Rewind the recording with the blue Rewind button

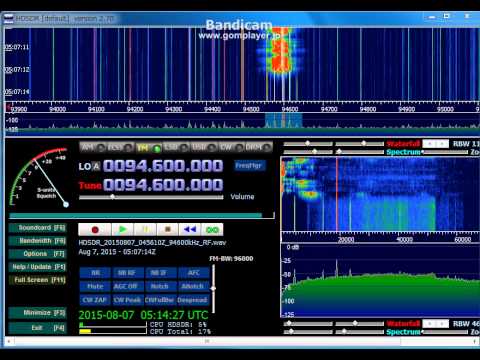click(x=190, y=230)
